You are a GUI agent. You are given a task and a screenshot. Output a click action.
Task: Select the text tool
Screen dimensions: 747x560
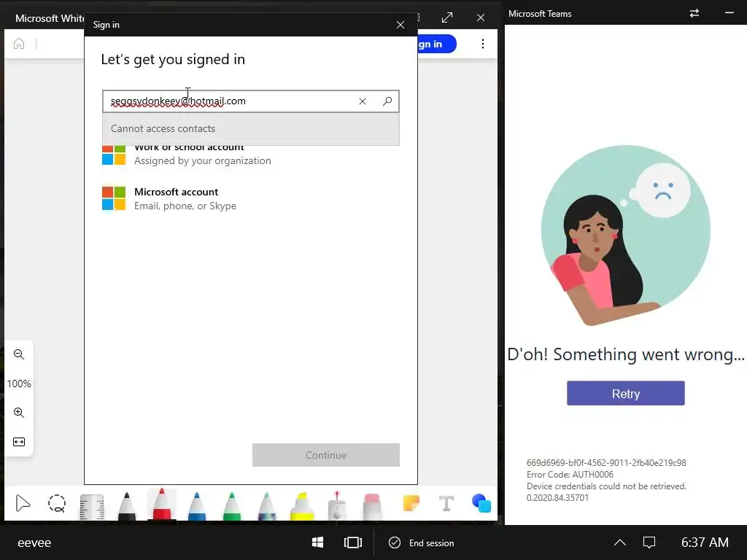click(446, 503)
